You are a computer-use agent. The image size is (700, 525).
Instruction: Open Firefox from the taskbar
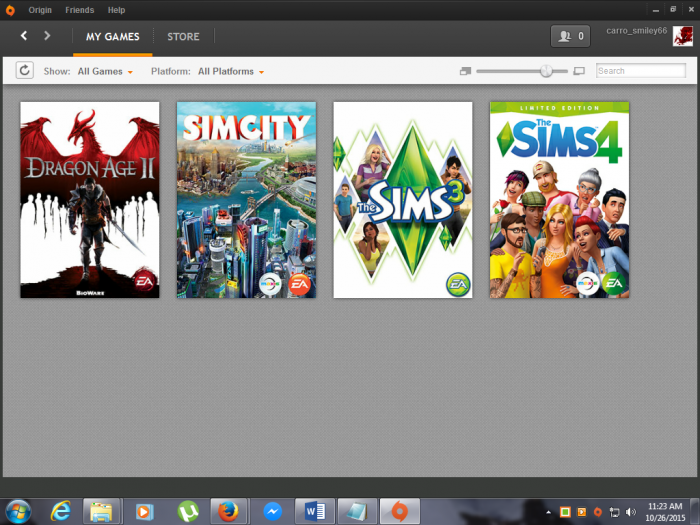click(x=228, y=512)
